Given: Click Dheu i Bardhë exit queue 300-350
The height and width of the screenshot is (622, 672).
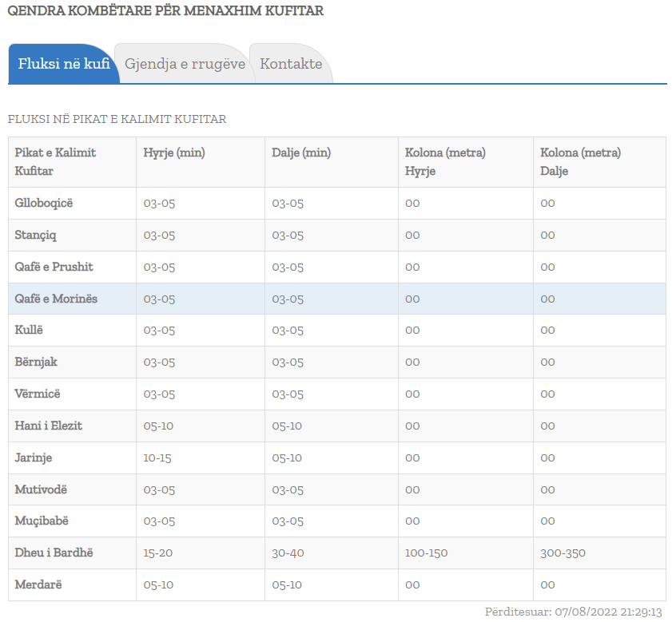Looking at the screenshot, I should click(563, 553).
